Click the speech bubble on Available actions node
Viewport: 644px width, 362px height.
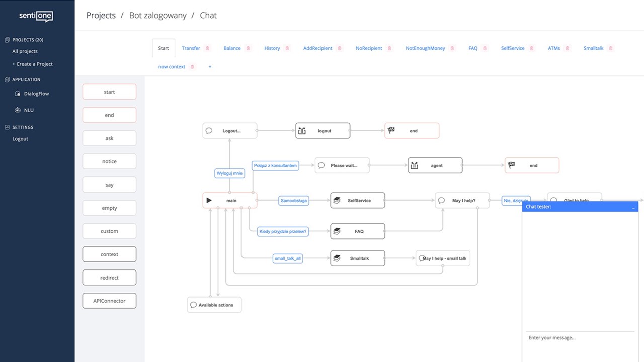[x=193, y=305]
